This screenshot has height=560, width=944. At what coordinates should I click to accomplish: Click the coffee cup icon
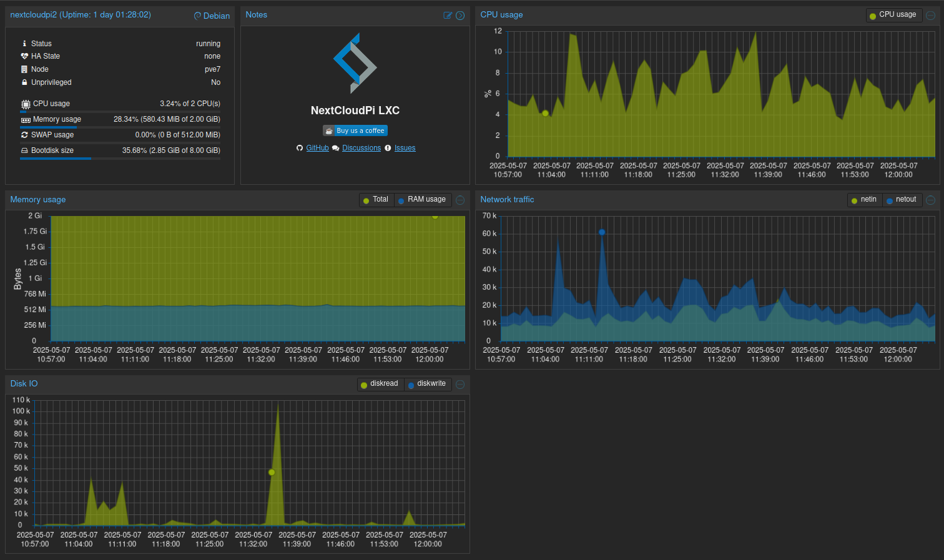tap(329, 130)
